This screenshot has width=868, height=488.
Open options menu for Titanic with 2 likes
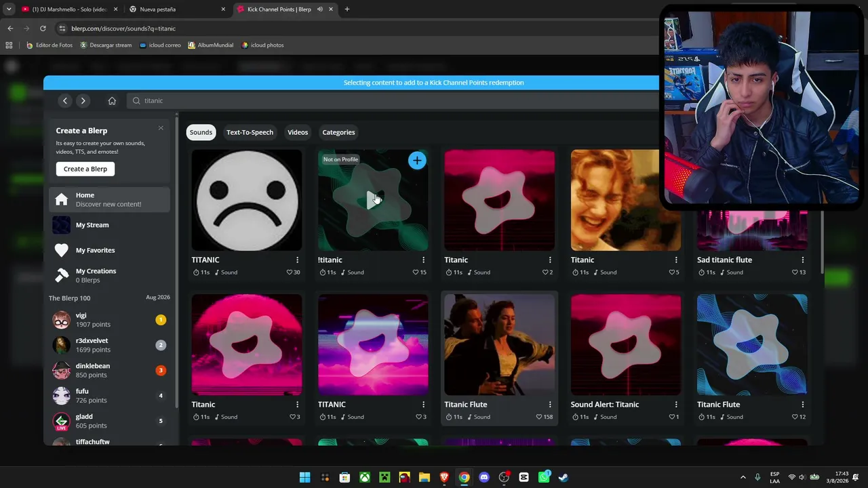(550, 260)
